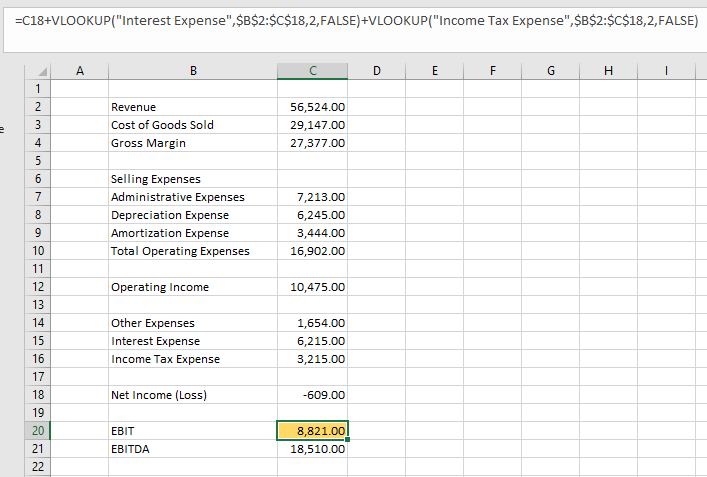Select row 17 header

pos(38,377)
